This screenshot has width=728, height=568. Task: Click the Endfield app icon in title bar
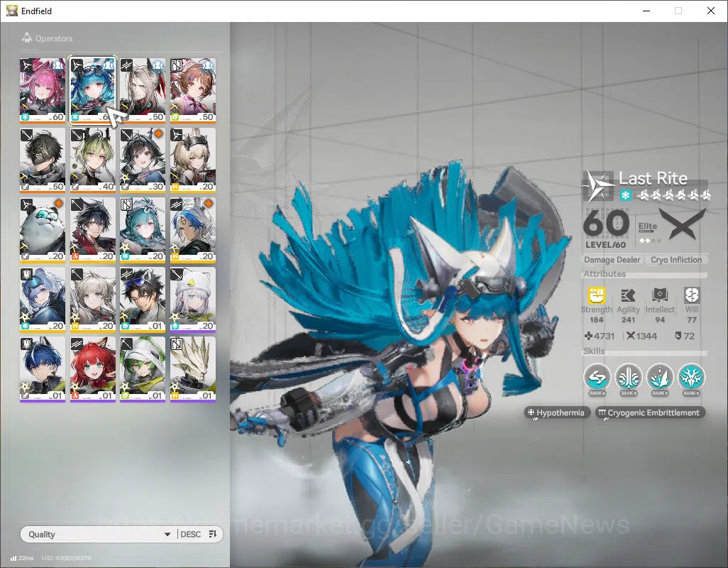(11, 10)
